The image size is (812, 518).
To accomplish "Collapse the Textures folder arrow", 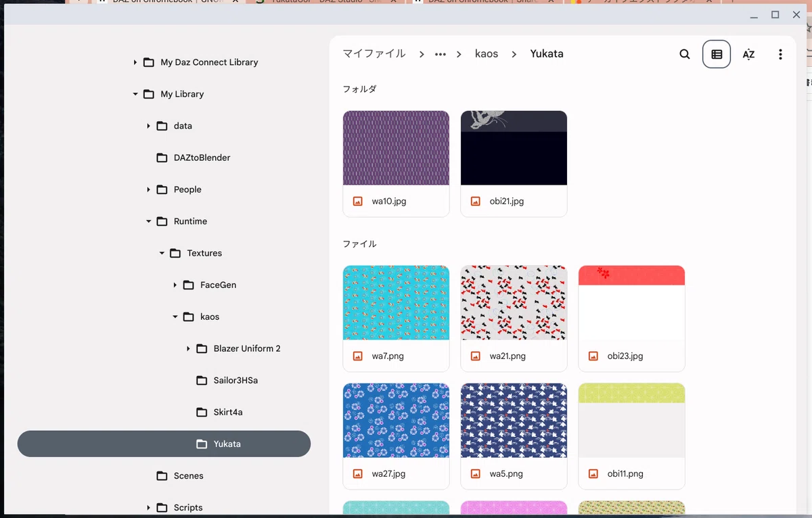I will point(162,253).
